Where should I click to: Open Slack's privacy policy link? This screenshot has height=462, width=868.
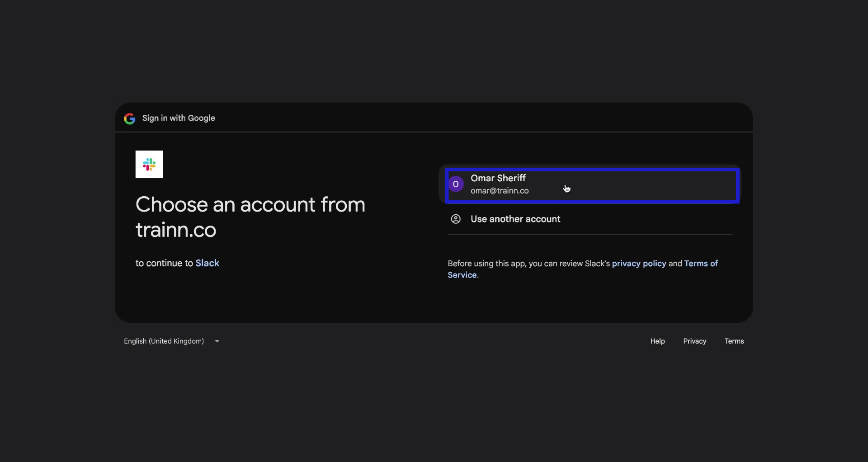[x=639, y=263]
